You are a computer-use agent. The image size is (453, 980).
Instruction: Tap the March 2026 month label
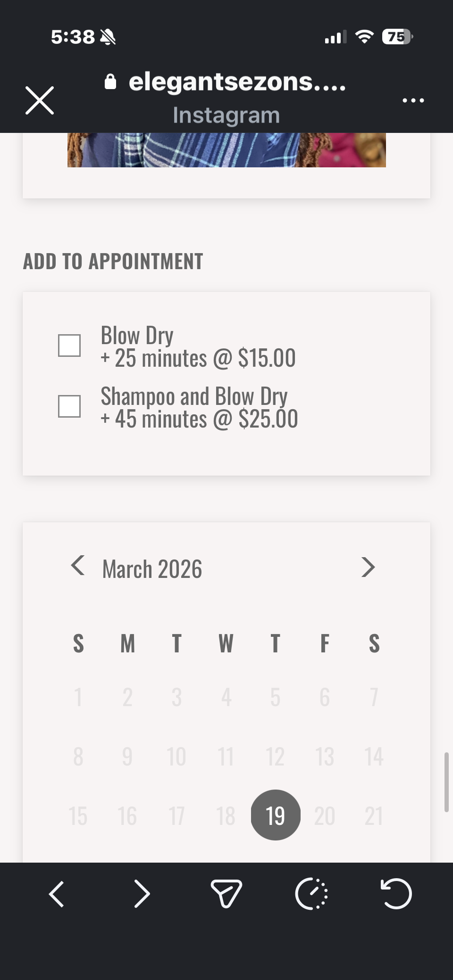point(152,569)
